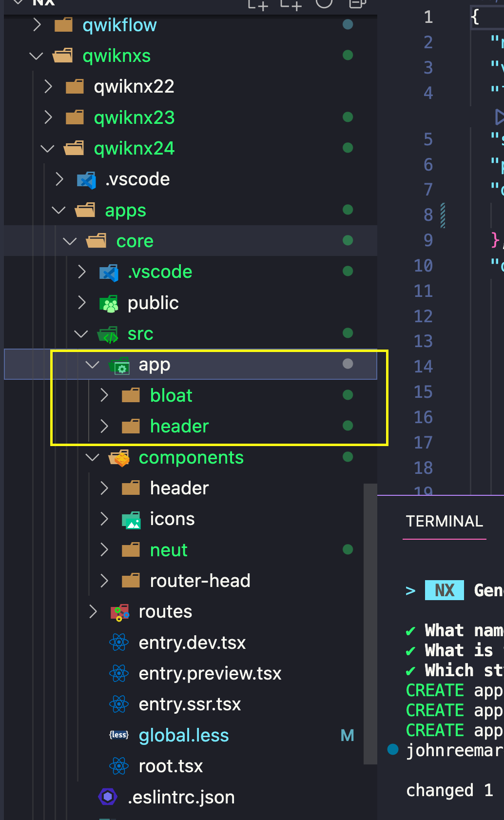Open the 'root.tsx' file name
The height and width of the screenshot is (820, 504).
tap(171, 766)
